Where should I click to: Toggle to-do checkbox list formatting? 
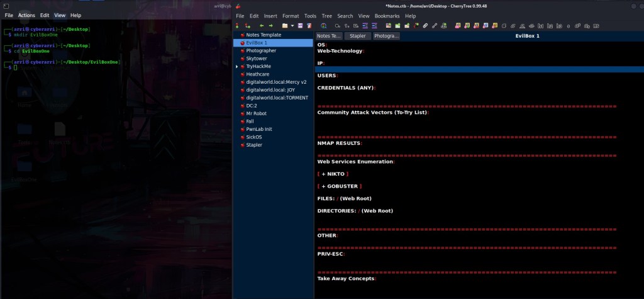click(356, 26)
